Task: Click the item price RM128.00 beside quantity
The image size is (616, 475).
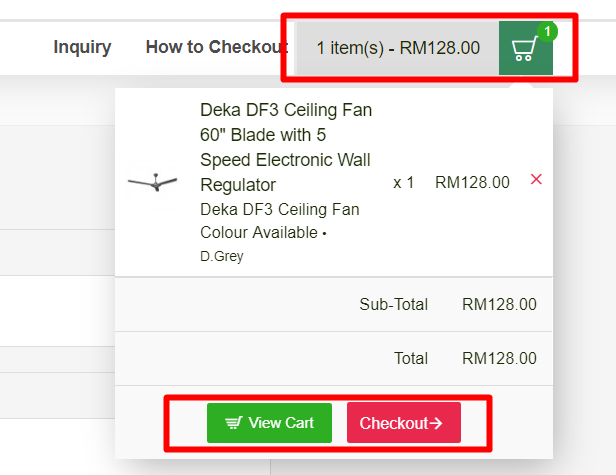Action: 472,183
